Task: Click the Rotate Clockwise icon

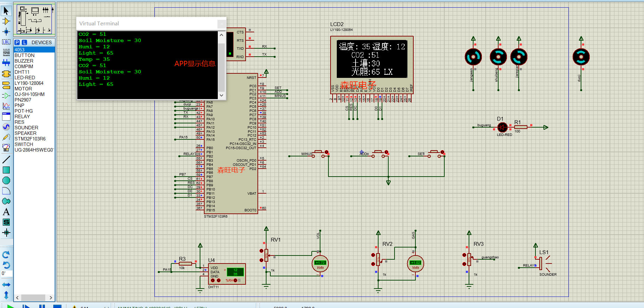Action: pyautogui.click(x=6, y=254)
